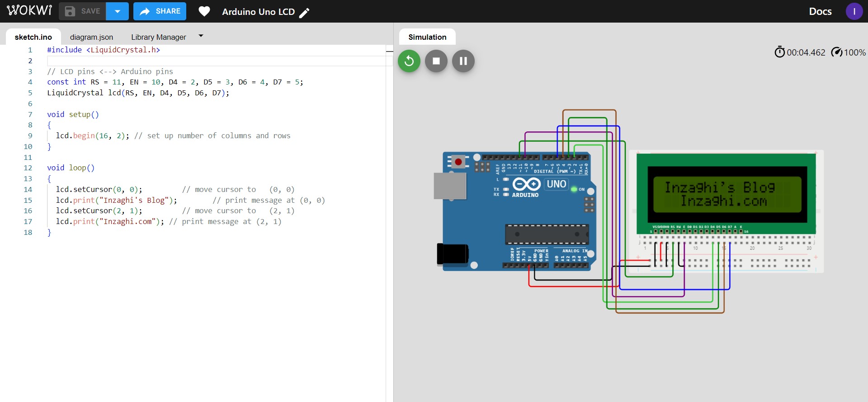Click the simulation speed gauge icon

[837, 52]
